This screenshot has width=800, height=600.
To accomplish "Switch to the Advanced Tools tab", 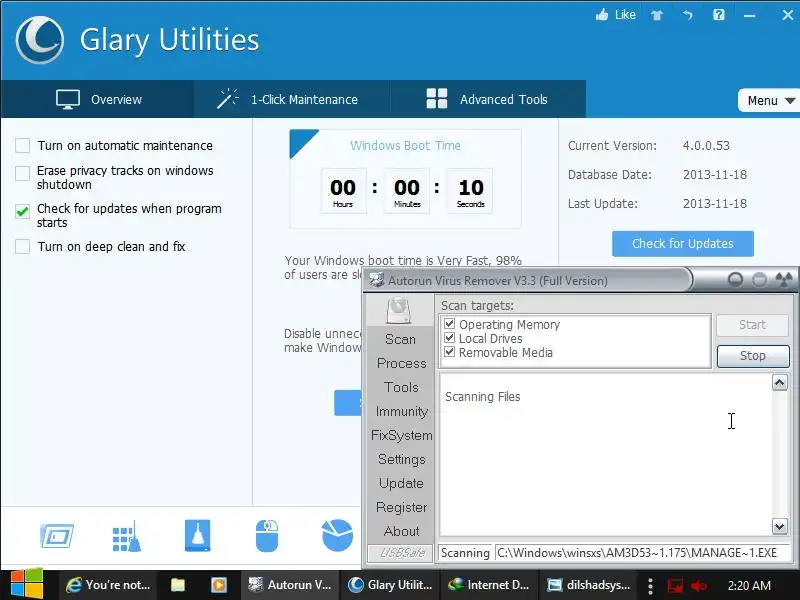I will [488, 99].
